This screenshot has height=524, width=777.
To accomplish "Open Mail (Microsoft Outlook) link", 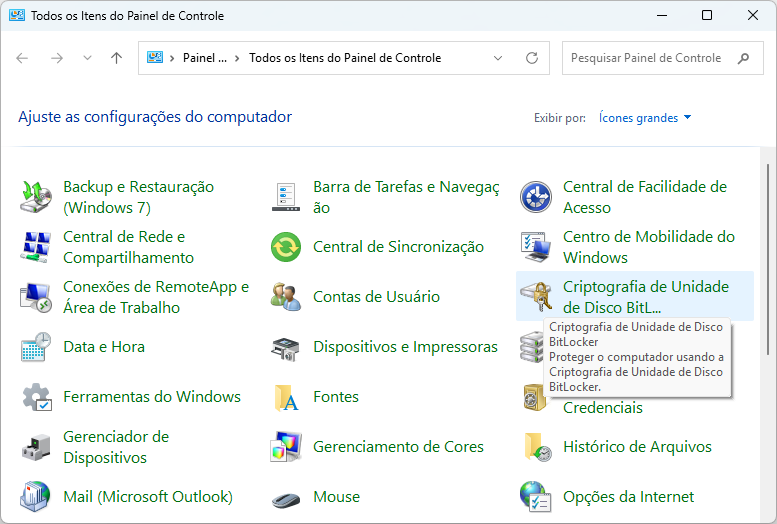I will point(148,496).
